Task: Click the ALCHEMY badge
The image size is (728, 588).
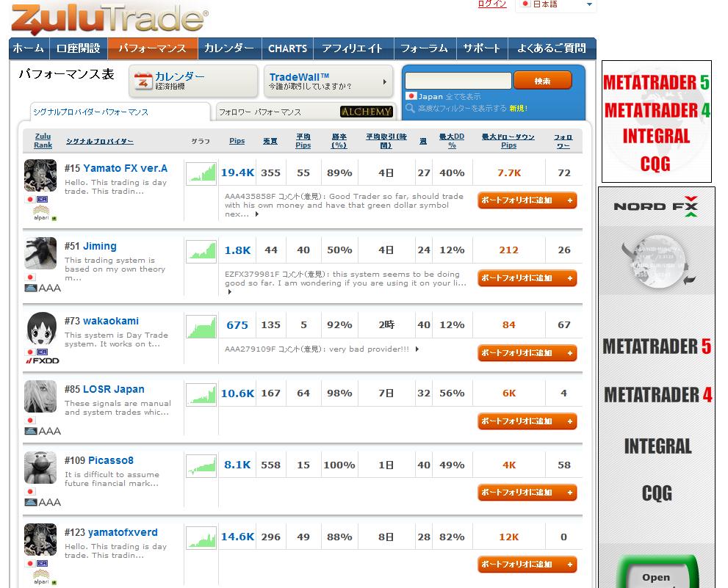Action: click(367, 112)
